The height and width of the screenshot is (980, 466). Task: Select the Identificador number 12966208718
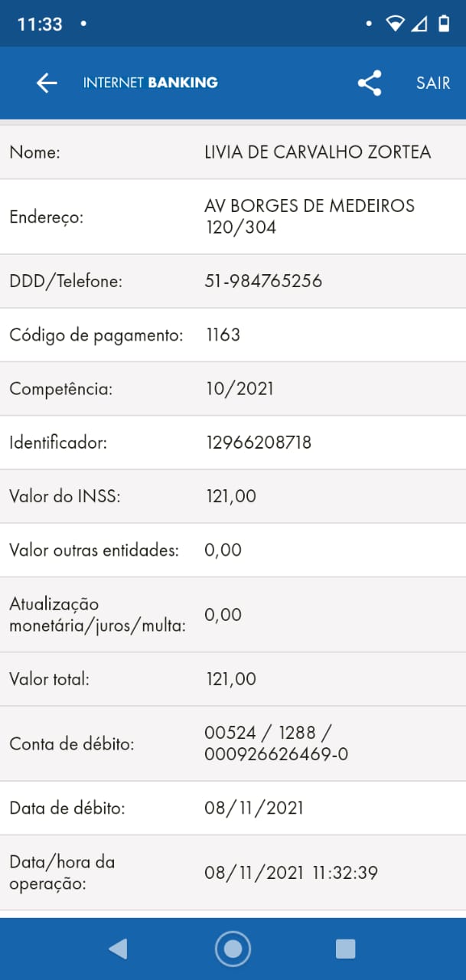(x=259, y=443)
